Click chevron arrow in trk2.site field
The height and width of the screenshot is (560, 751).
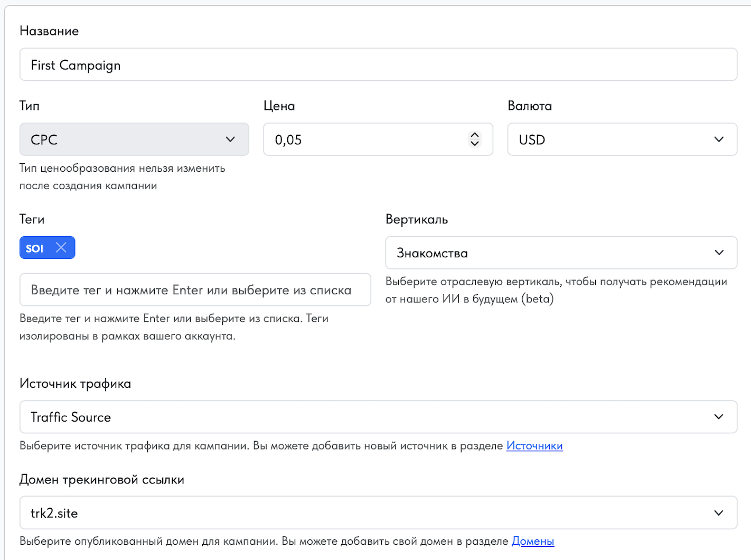719,512
